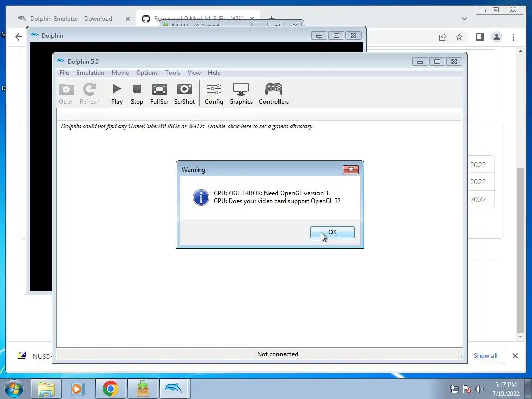Viewport: 532px width, 399px height.
Task: Click the taskbar clock showing 5:17 PM
Action: pyautogui.click(x=506, y=389)
